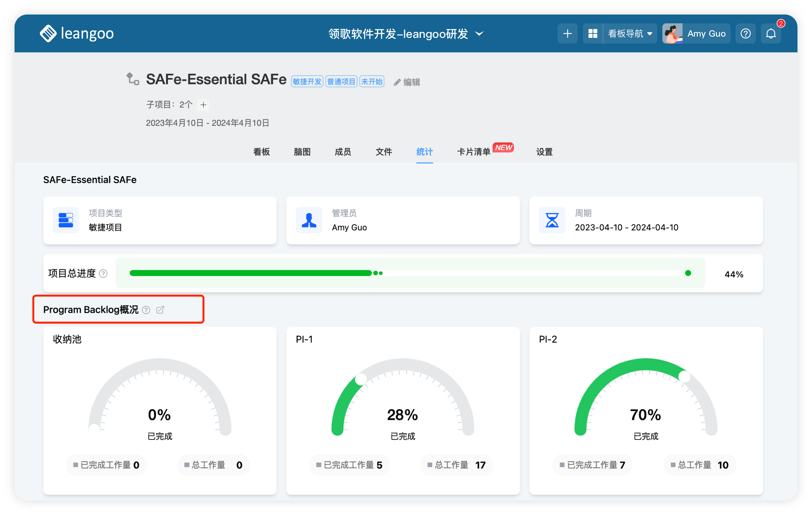Click the green project progress bar
The image size is (812, 515).
coord(250,273)
